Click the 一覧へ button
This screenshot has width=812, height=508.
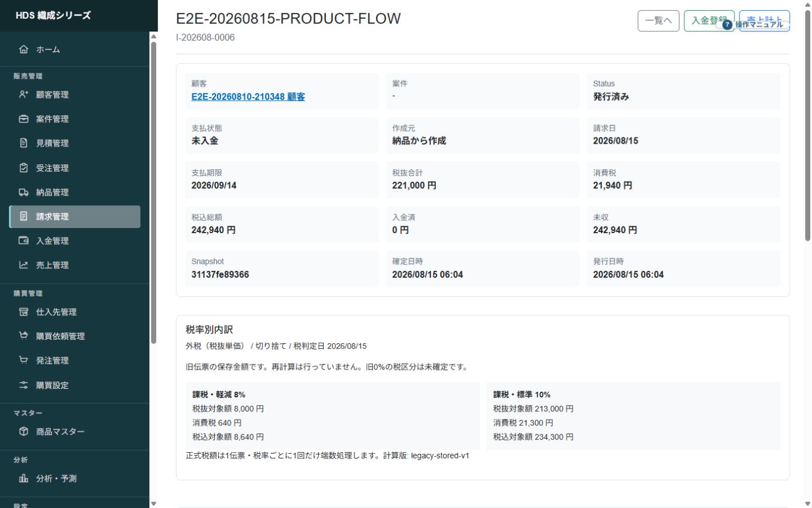coord(658,21)
